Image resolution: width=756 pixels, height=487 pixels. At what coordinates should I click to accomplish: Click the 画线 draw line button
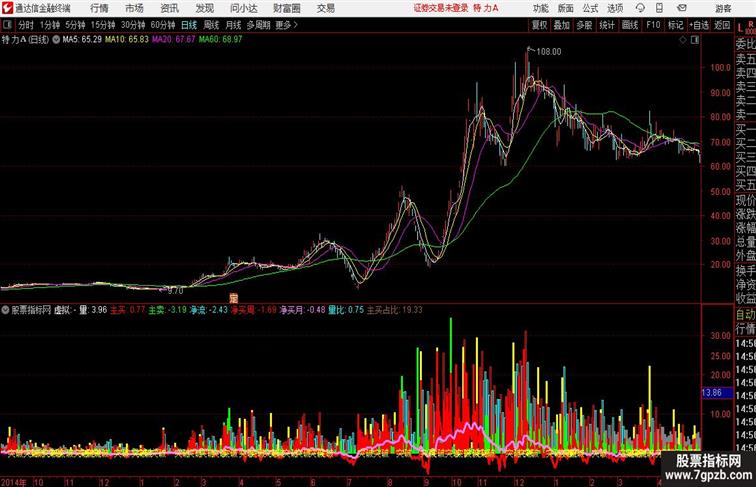click(630, 25)
